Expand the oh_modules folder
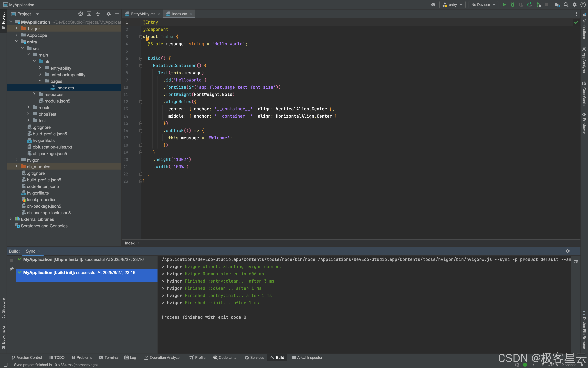 pos(17,166)
